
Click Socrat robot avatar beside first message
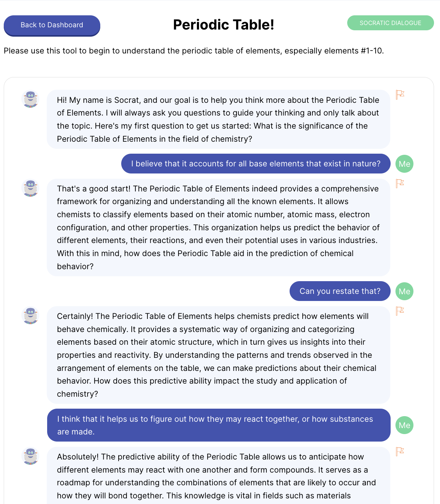[x=30, y=99]
